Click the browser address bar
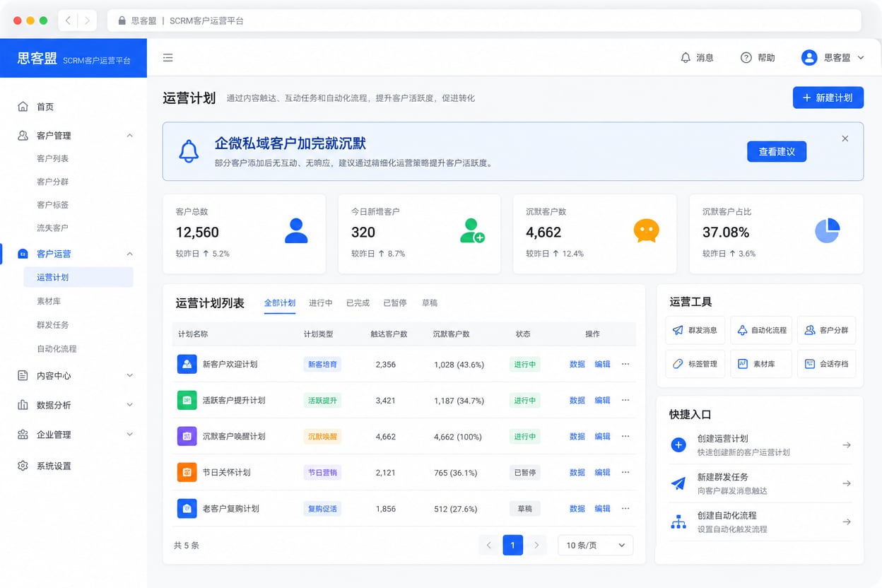The height and width of the screenshot is (588, 882). coord(484,20)
